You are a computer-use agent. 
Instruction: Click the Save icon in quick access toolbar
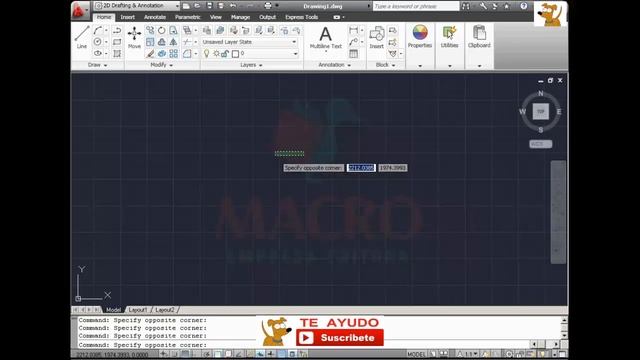(209, 6)
